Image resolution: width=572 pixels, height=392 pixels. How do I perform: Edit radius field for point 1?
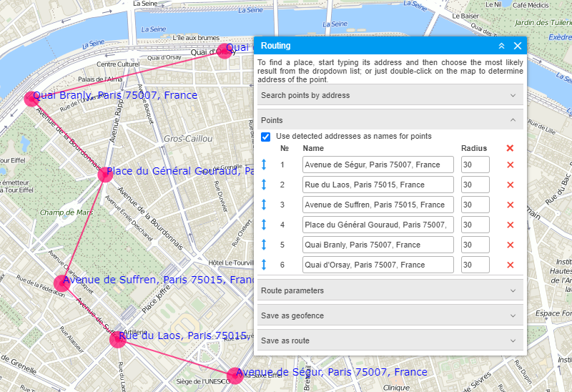(475, 165)
